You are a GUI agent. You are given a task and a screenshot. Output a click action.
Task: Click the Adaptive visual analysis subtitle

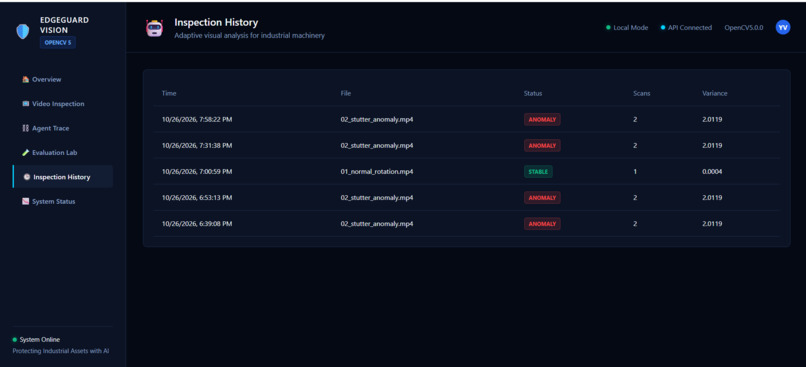(x=249, y=36)
